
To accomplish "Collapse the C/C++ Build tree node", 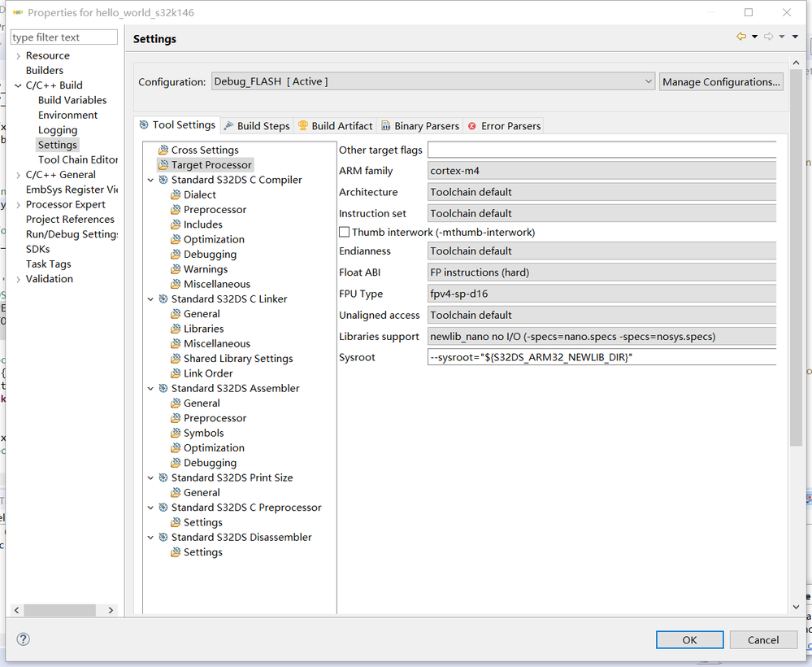I will 18,85.
